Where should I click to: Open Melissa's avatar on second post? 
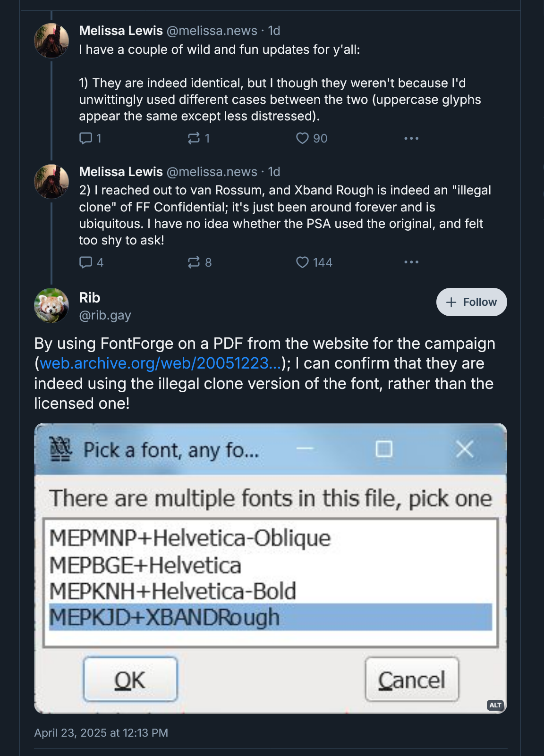coord(51,182)
